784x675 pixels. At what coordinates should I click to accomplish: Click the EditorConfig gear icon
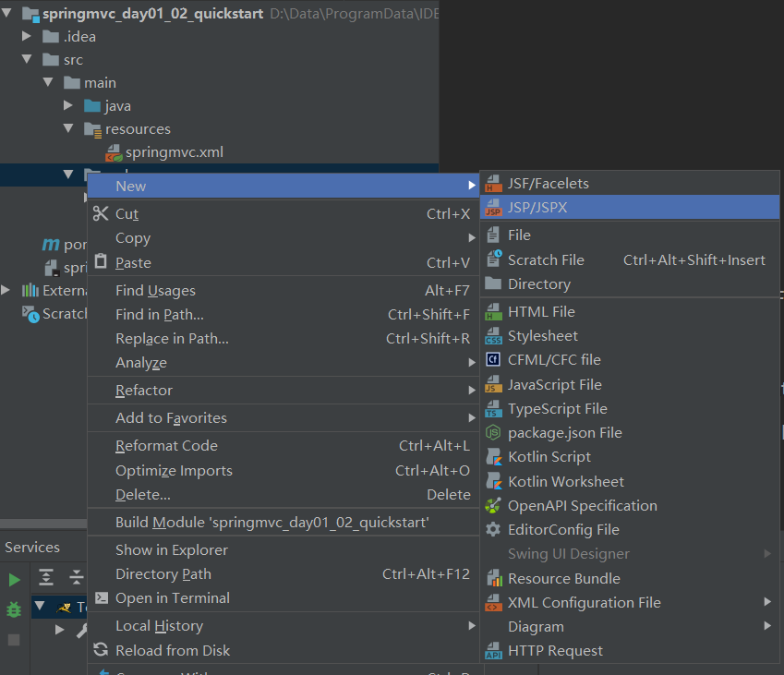(x=493, y=529)
